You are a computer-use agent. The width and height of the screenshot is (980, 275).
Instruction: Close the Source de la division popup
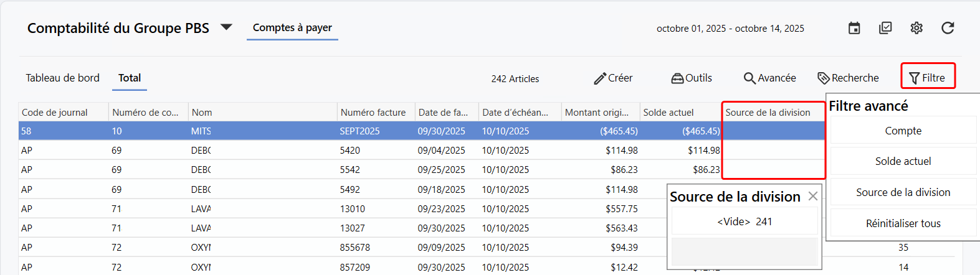click(812, 197)
